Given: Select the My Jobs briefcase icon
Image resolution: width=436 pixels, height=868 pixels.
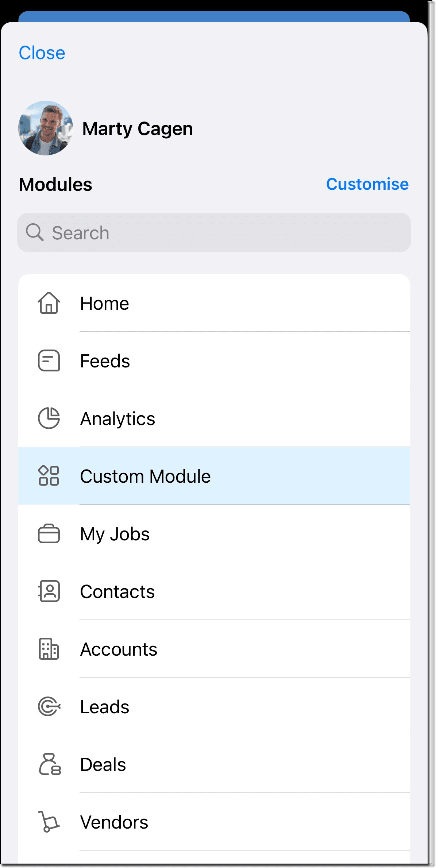Looking at the screenshot, I should tap(49, 534).
